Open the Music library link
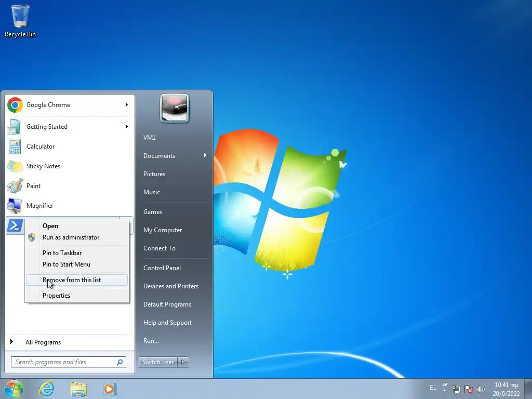The width and height of the screenshot is (532, 399). 152,192
